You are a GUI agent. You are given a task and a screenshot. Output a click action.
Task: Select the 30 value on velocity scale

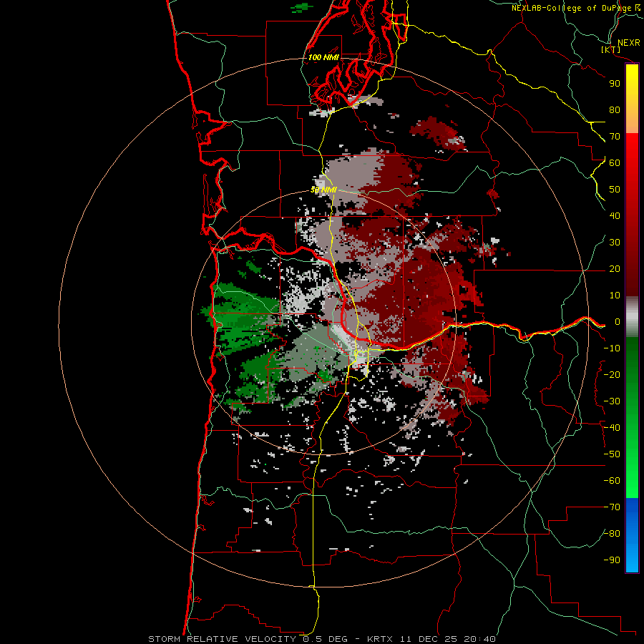click(615, 243)
